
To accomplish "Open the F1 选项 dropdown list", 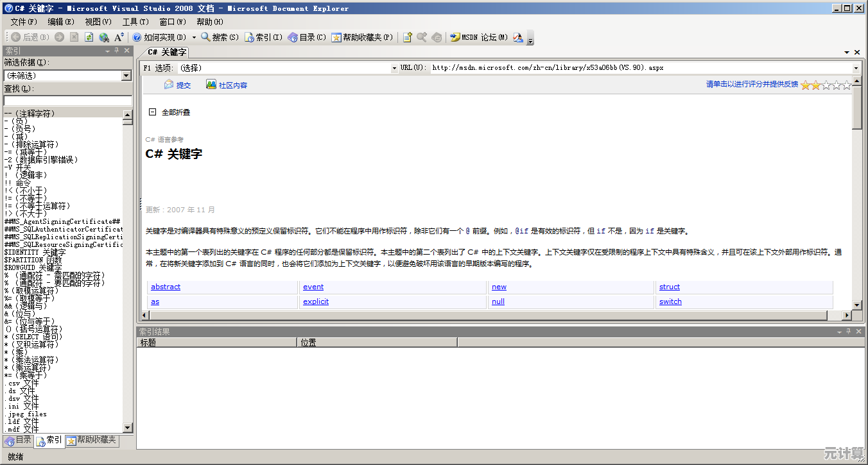I will tap(394, 67).
